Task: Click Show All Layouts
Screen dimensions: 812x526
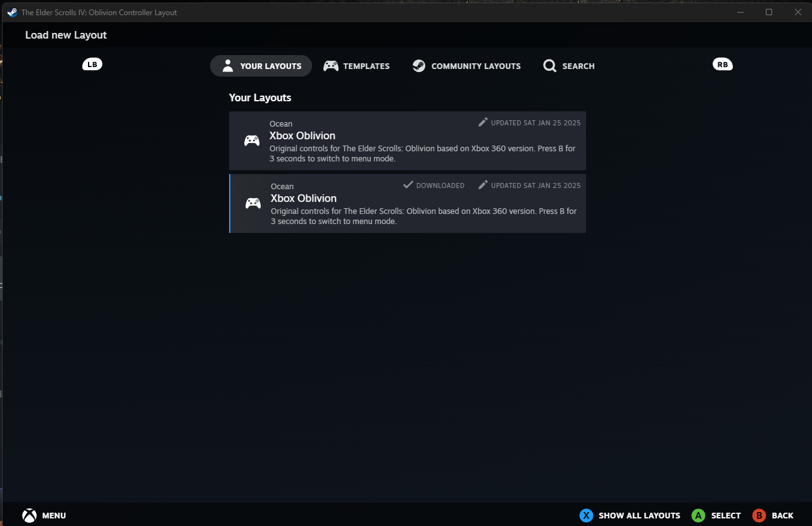Action: click(x=630, y=515)
